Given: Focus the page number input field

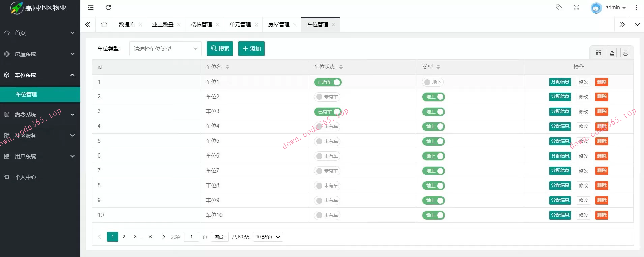Looking at the screenshot, I should click(191, 237).
